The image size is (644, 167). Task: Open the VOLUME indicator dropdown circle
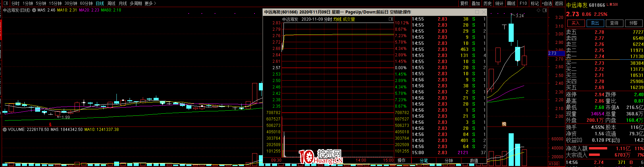(5, 130)
